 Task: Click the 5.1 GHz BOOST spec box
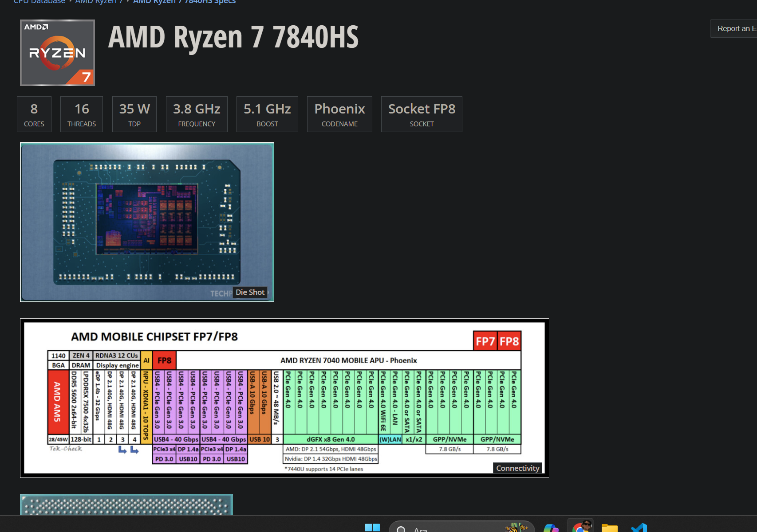(267, 114)
